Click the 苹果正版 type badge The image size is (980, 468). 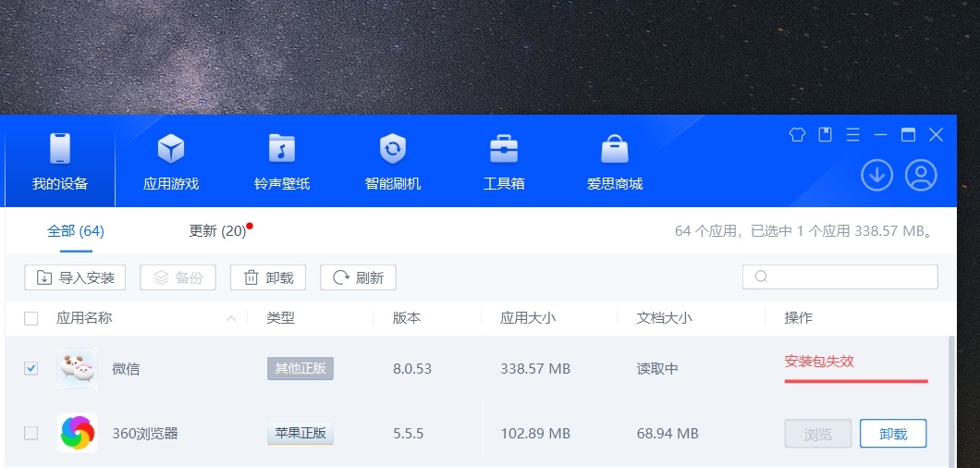click(x=300, y=432)
